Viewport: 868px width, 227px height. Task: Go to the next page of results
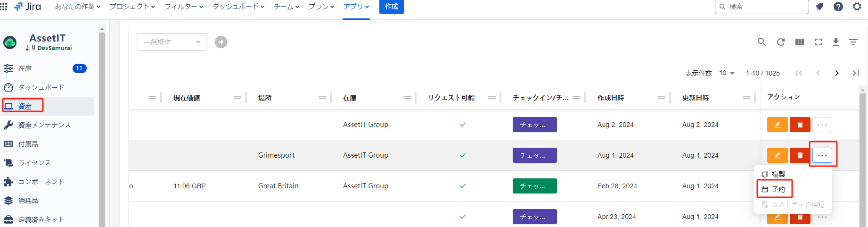coord(837,73)
